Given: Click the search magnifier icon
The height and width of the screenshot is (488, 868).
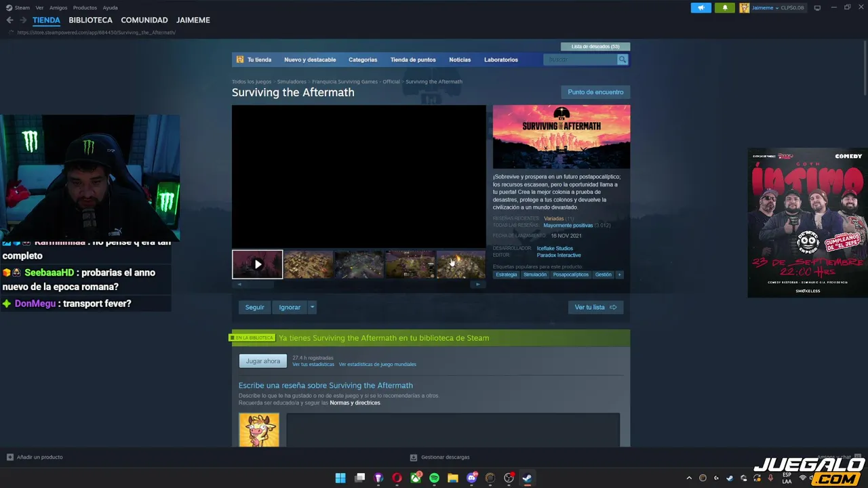Looking at the screenshot, I should point(622,60).
